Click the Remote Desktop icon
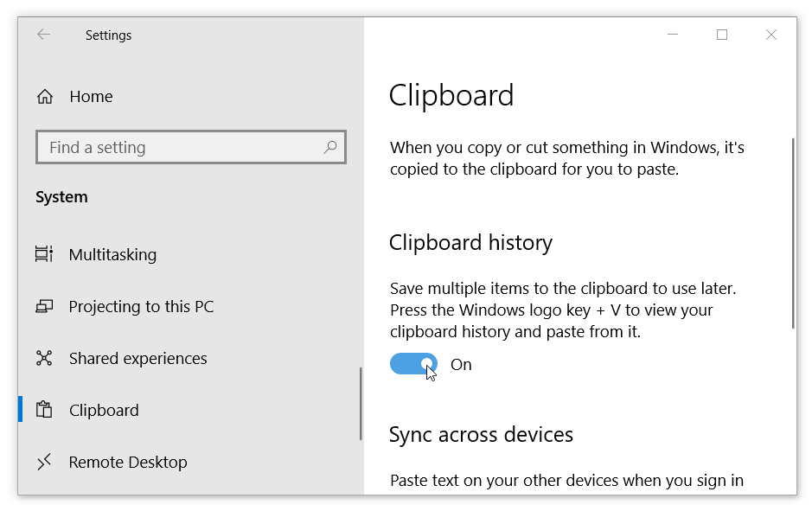812x511 pixels. pos(44,462)
